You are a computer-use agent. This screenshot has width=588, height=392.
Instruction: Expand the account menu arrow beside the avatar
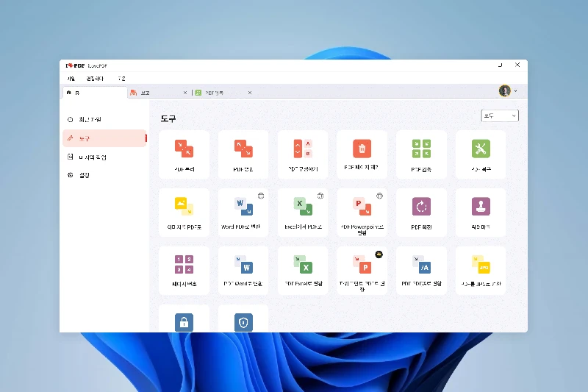point(516,91)
